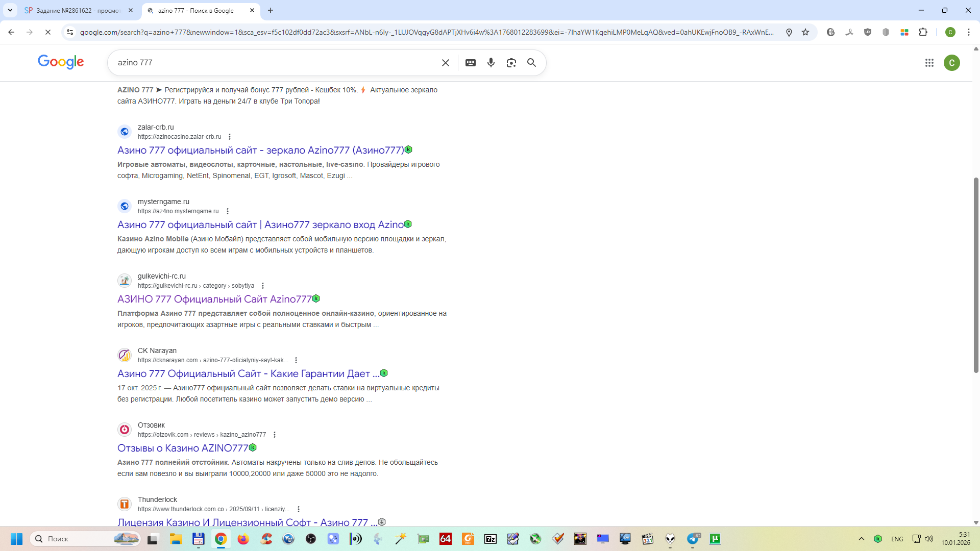980x551 pixels.
Task: Bookmark this page with star icon
Action: point(805,32)
